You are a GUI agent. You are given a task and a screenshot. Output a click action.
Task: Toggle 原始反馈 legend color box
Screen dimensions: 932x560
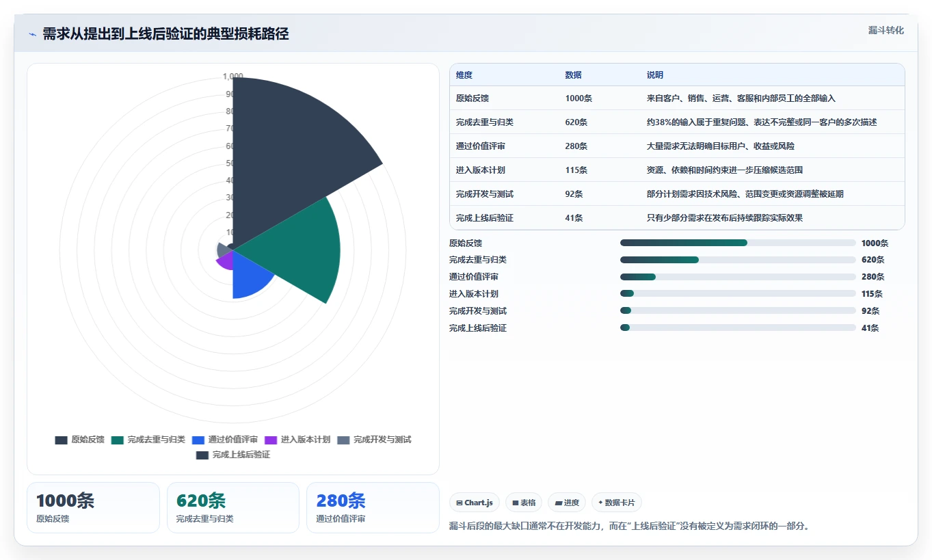[61, 440]
